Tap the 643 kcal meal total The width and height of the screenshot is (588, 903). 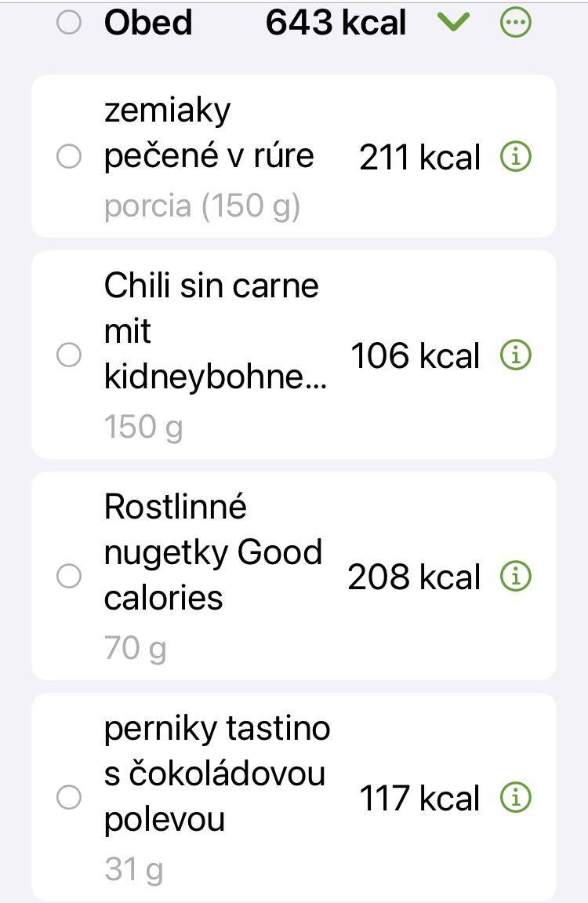click(336, 24)
